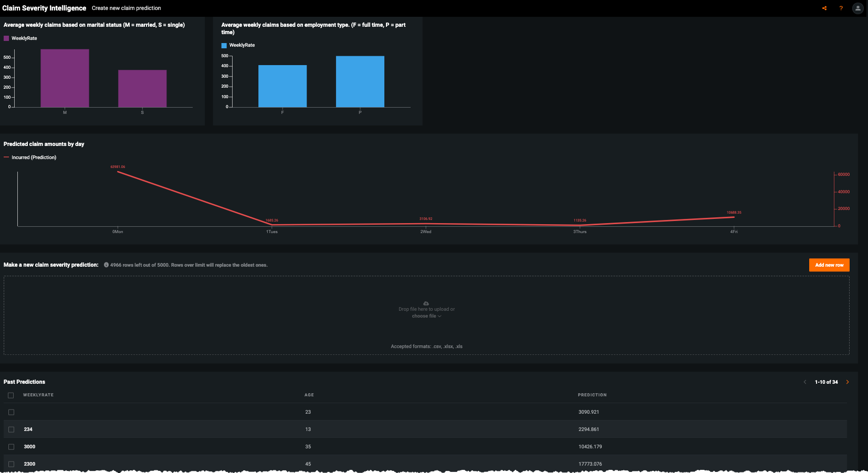Check the row with weekly rate 234
Screen dimensions: 868x473
[11, 429]
